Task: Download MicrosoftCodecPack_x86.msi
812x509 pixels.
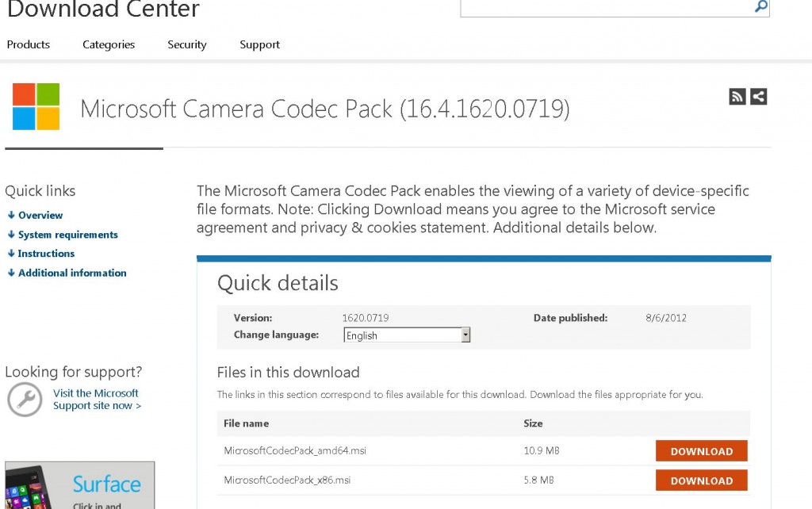Action: click(702, 480)
